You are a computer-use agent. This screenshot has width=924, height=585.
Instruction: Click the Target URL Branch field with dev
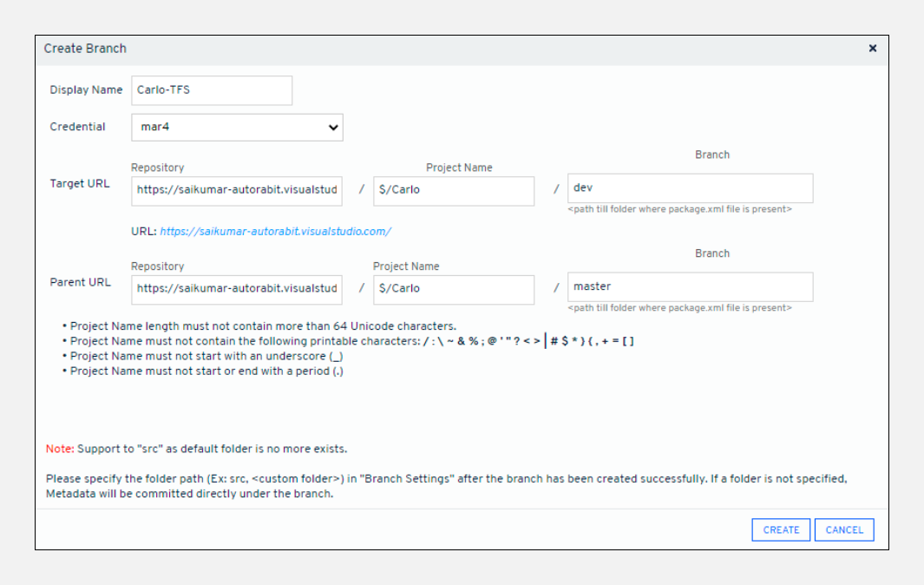(690, 187)
